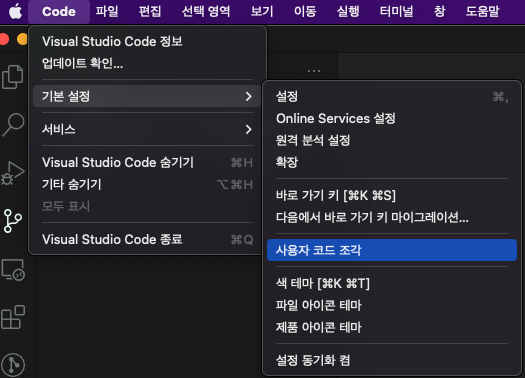Open the Search view in activity bar
Screen dimensions: 525x378
(x=13, y=125)
